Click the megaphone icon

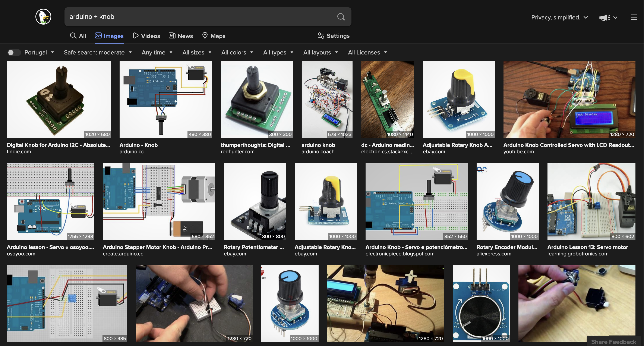click(x=604, y=18)
